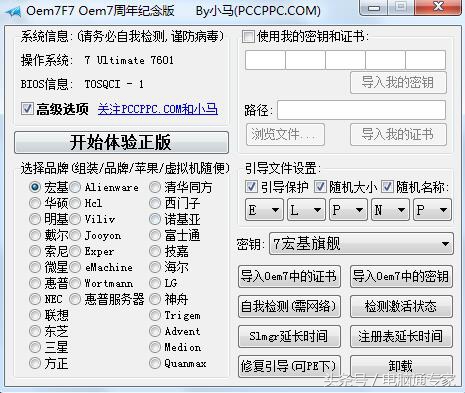Image resolution: width=465 pixels, height=393 pixels.
Task: Open the second boot letter dropdown showing L
Action: [x=306, y=210]
